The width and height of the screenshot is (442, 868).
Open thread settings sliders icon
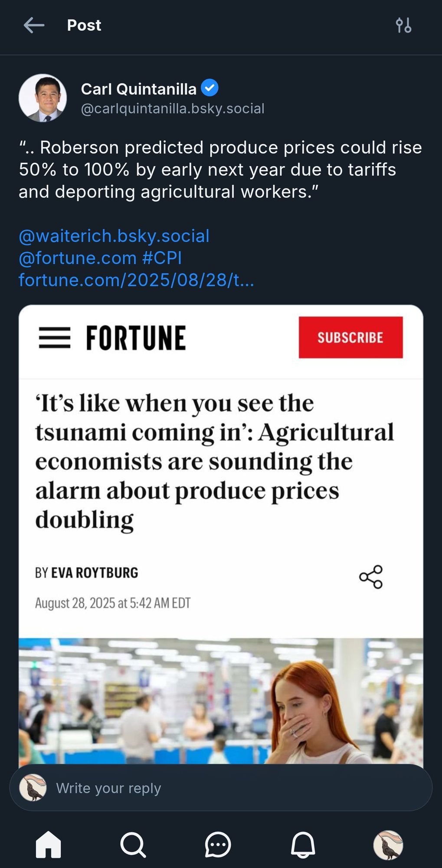[403, 25]
